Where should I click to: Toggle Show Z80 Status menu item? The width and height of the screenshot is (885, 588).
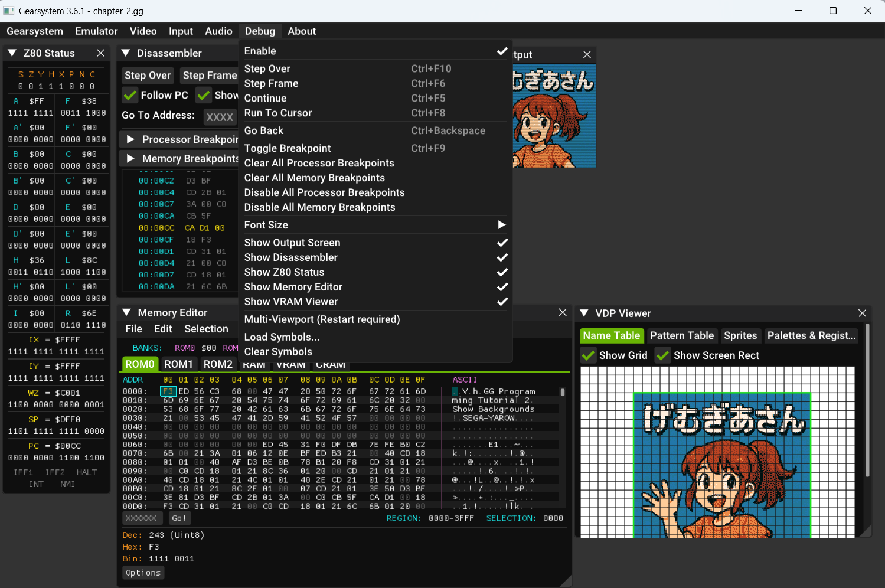(375, 272)
